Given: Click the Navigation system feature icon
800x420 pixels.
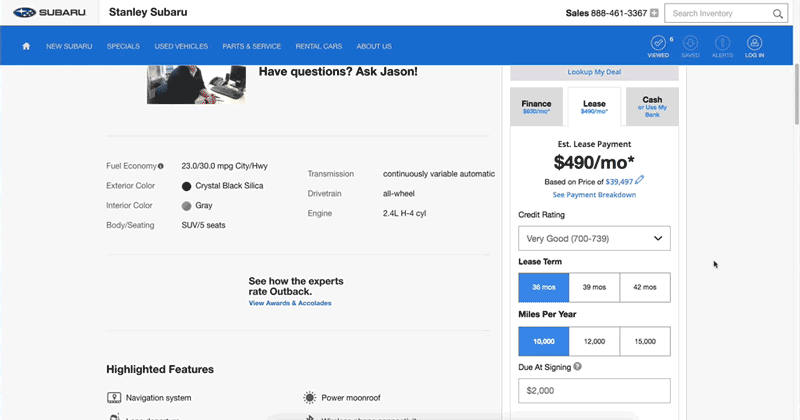Looking at the screenshot, I should (114, 398).
